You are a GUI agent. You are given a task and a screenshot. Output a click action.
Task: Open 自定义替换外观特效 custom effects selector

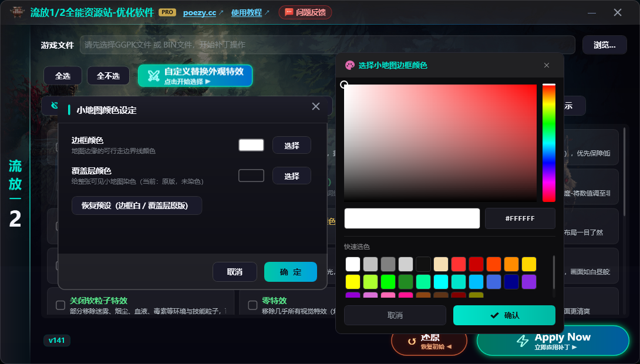195,76
